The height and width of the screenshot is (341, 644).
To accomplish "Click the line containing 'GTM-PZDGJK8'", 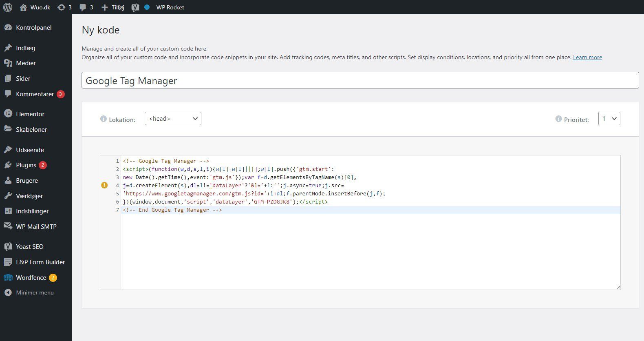I will (x=225, y=201).
